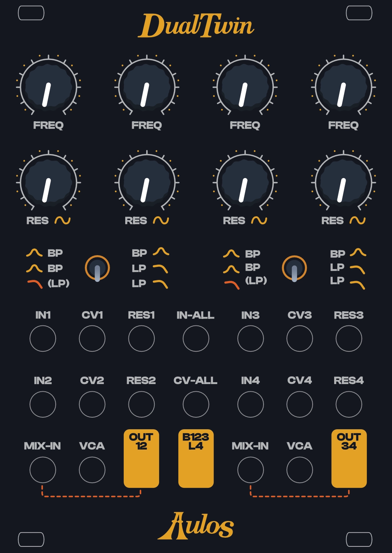This screenshot has height=553, width=392.
Task: Click the third RES knob
Action: 245,183
